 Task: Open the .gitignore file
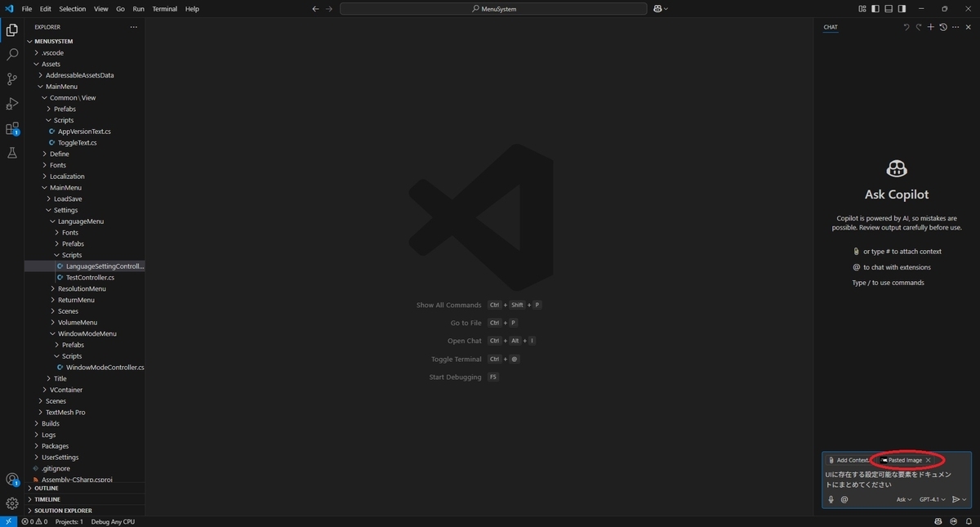coord(85,469)
